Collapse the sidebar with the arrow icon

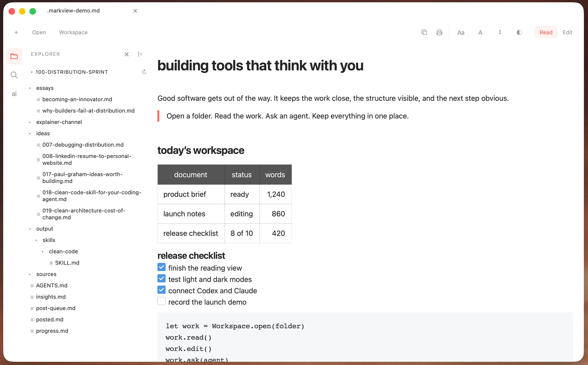[x=140, y=54]
